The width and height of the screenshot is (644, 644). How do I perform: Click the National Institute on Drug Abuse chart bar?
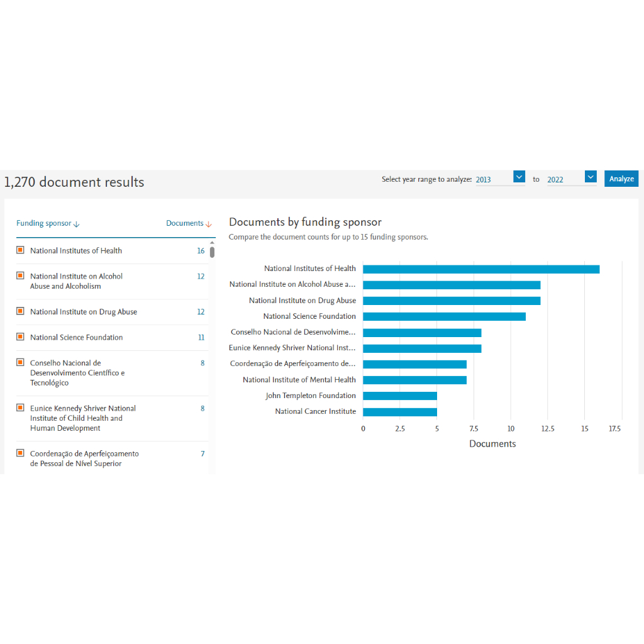coord(452,301)
